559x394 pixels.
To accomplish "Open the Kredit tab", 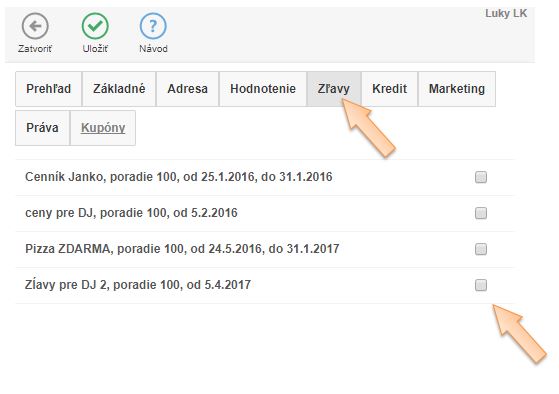I will 390,89.
